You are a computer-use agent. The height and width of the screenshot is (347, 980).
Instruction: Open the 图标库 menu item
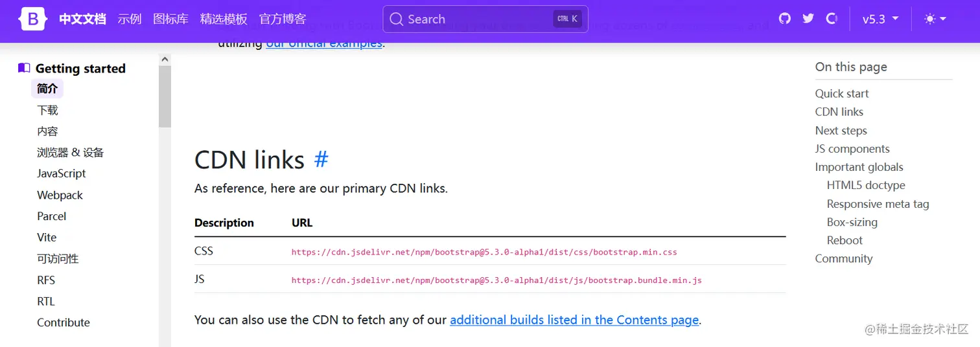click(170, 19)
